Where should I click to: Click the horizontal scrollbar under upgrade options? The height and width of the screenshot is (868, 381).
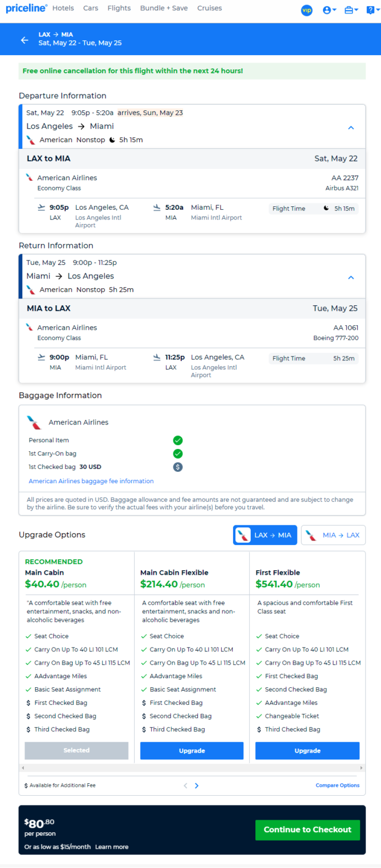pos(192,768)
